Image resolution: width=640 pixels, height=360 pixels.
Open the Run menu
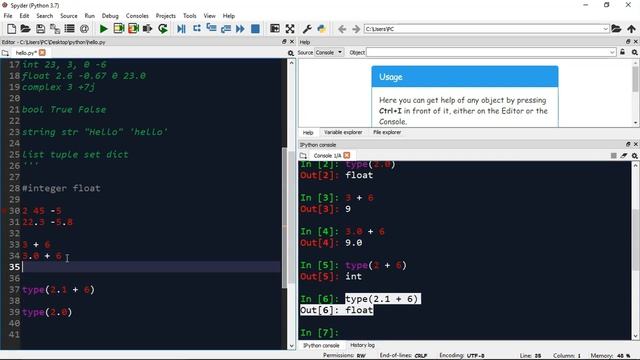click(x=89, y=16)
